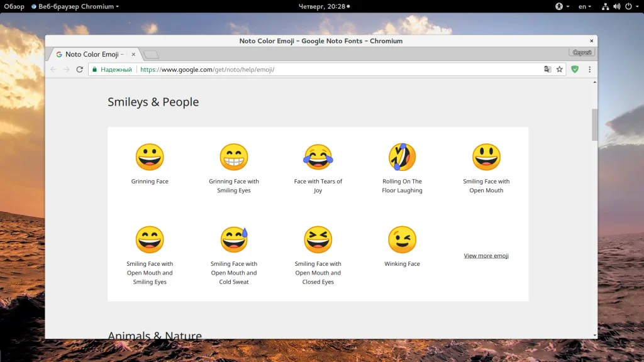Click the page's vertical scrollbar thumb
Viewport: 644px width, 362px height.
point(594,124)
